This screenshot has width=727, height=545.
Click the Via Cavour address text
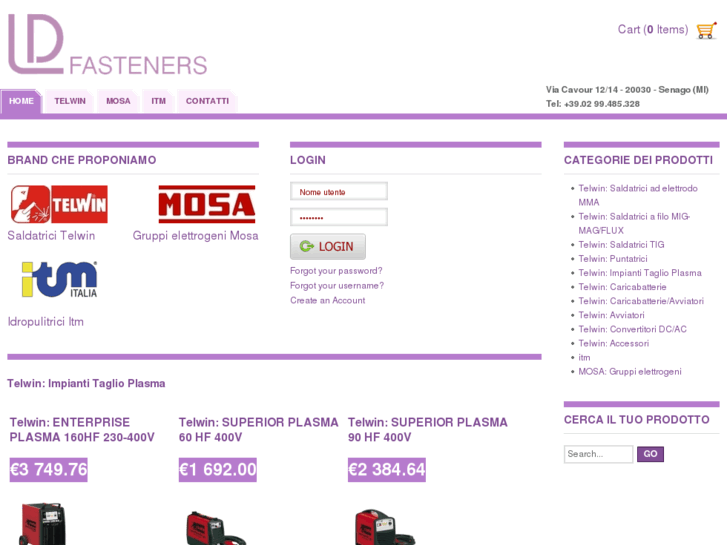pos(627,90)
